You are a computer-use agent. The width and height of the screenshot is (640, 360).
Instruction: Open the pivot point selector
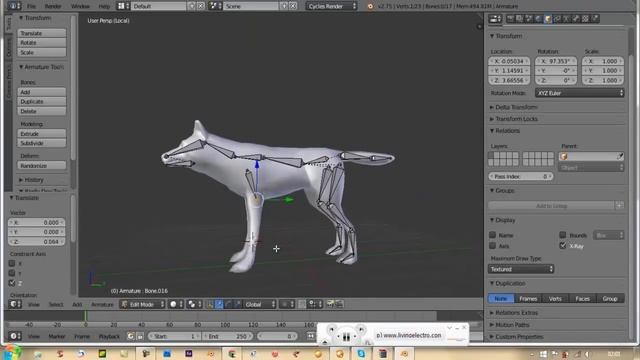click(x=194, y=304)
